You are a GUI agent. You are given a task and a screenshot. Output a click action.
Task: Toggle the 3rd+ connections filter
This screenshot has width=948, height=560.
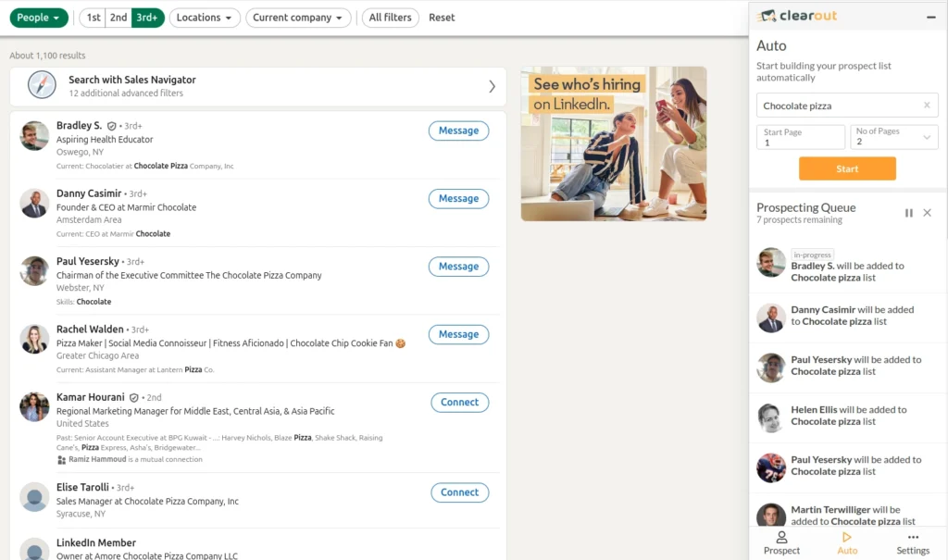click(x=147, y=18)
